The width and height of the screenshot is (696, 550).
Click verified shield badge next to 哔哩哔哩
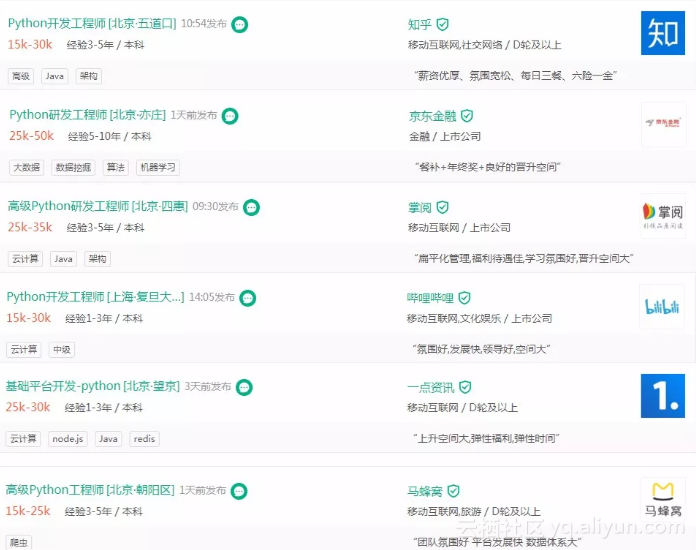click(x=464, y=298)
